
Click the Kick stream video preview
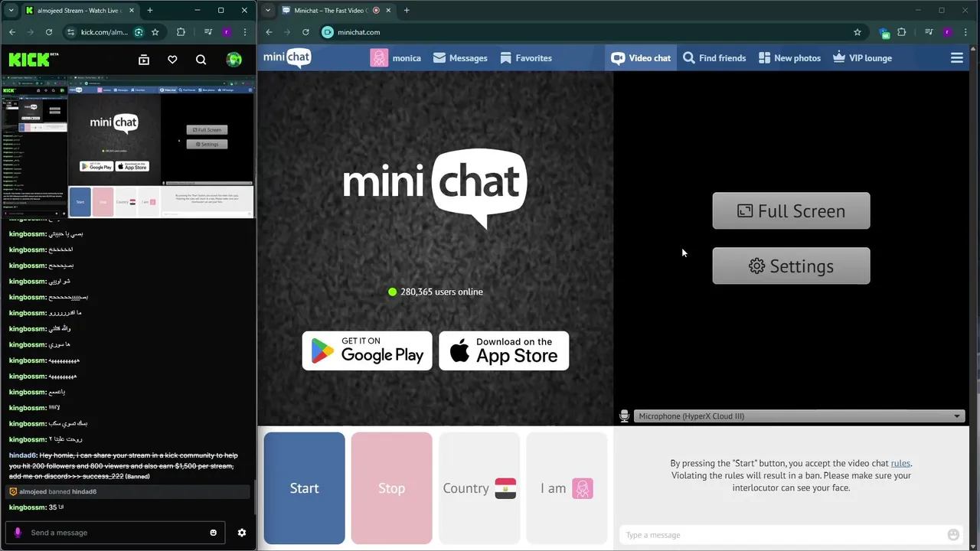128,146
